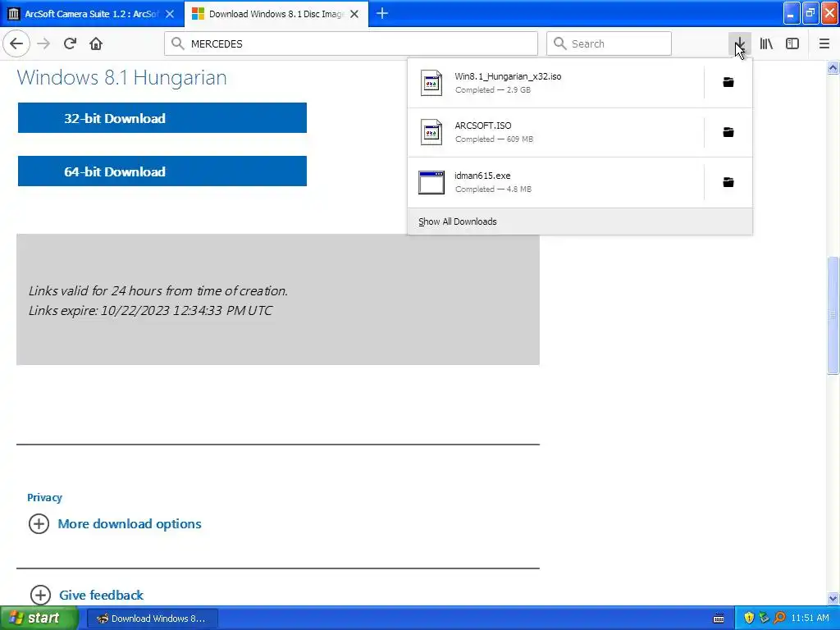Open a new browser tab
Viewport: 840px width, 630px height.
point(382,13)
